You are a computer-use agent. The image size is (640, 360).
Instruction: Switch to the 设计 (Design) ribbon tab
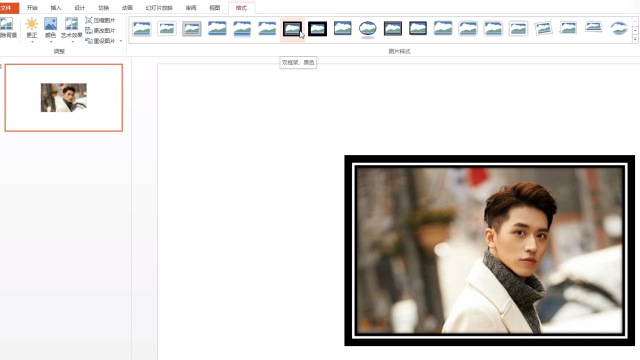click(80, 8)
